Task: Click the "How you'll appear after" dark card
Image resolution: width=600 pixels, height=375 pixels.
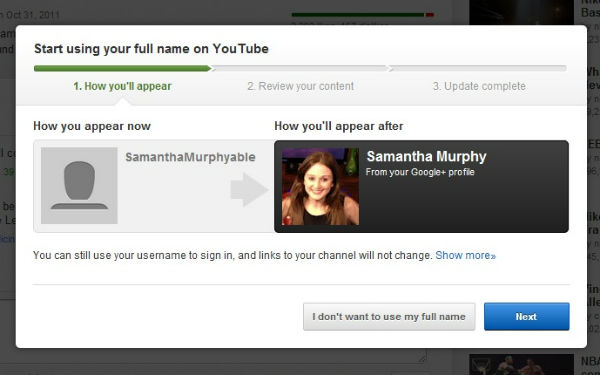Action: (x=421, y=186)
